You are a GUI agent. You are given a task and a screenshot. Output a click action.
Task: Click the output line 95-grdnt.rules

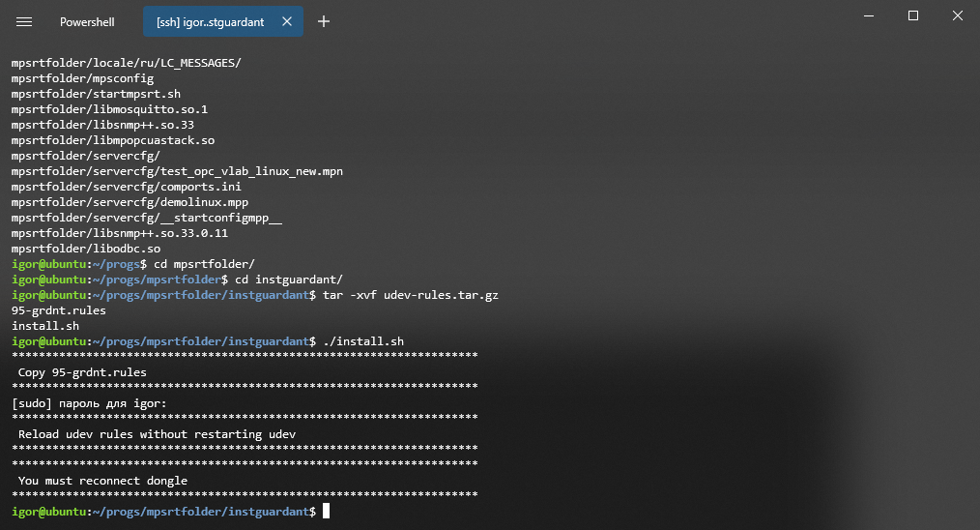pyautogui.click(x=59, y=311)
